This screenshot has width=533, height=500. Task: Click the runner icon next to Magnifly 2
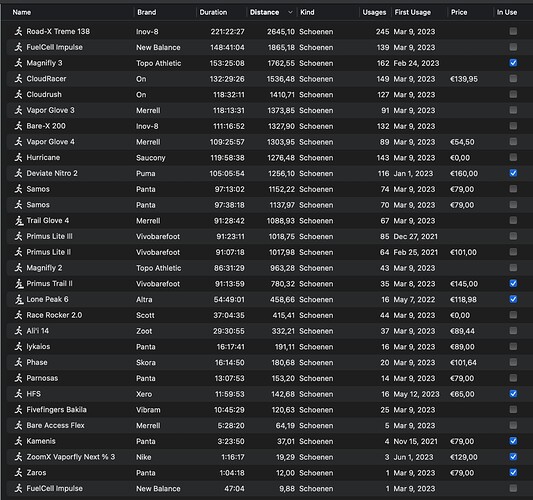point(18,268)
